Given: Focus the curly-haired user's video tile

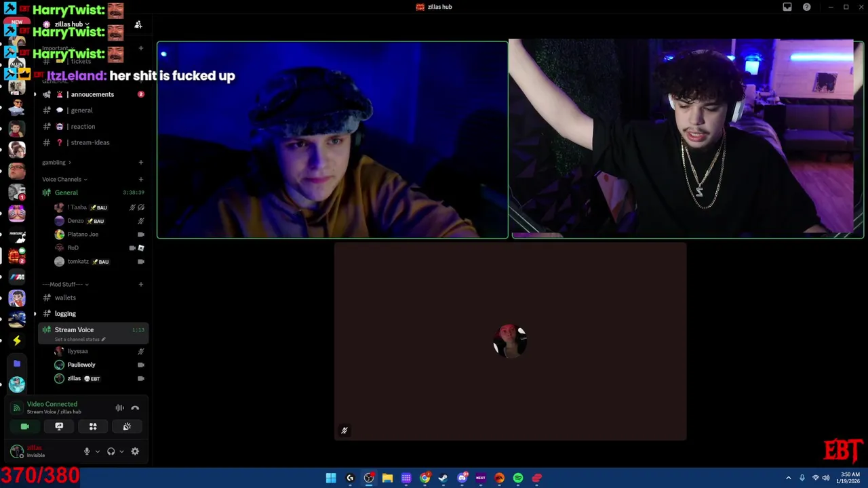Looking at the screenshot, I should [686, 139].
